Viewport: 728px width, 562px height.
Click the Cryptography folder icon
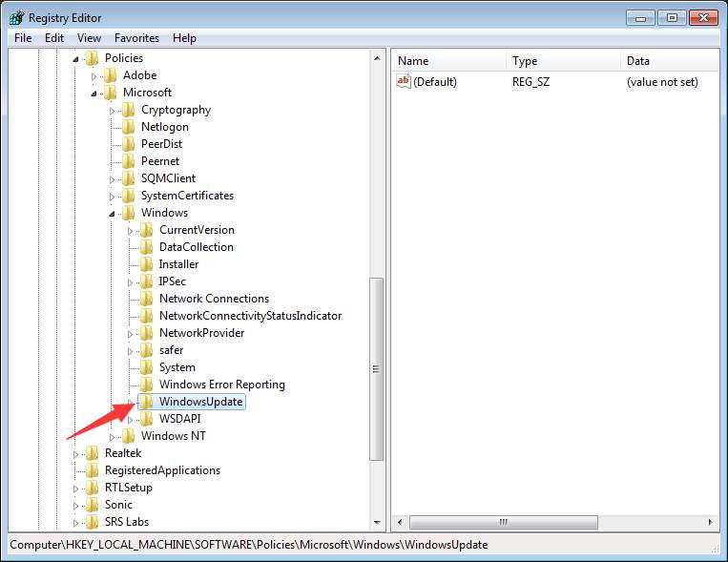pyautogui.click(x=128, y=110)
